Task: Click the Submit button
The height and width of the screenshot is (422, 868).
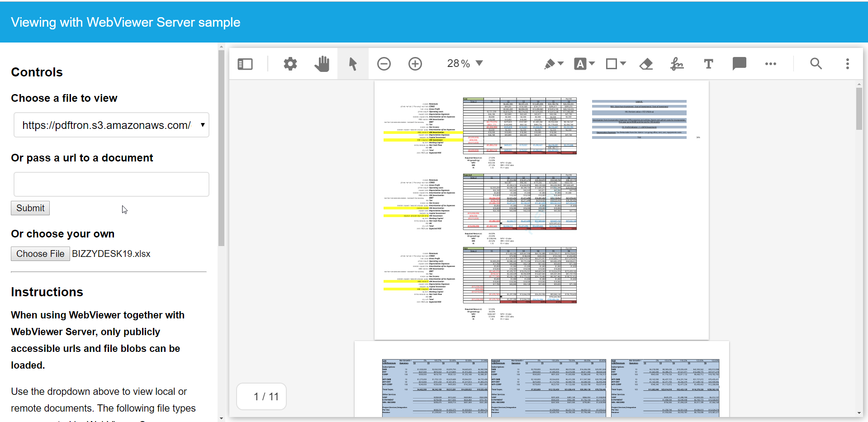Action: [30, 208]
